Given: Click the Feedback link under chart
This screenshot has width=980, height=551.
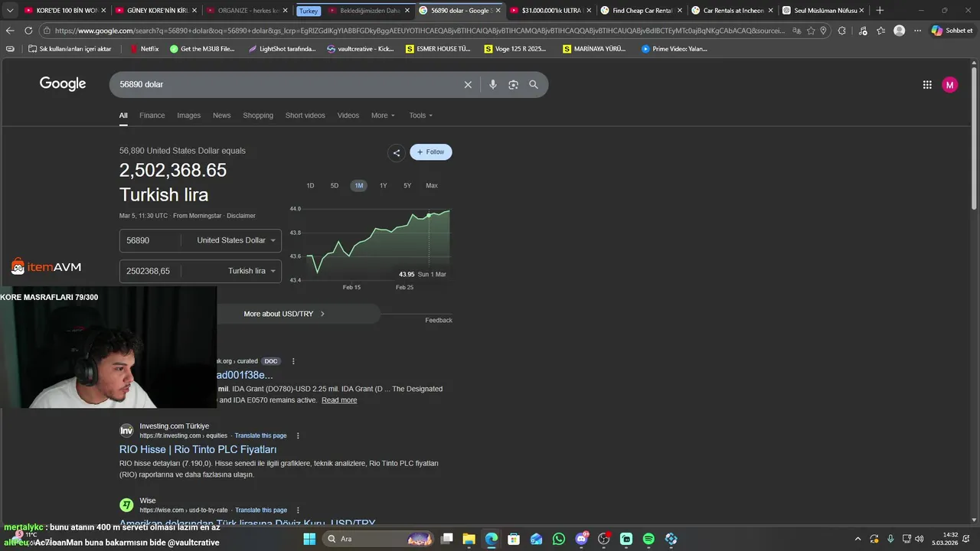Looking at the screenshot, I should tap(439, 320).
